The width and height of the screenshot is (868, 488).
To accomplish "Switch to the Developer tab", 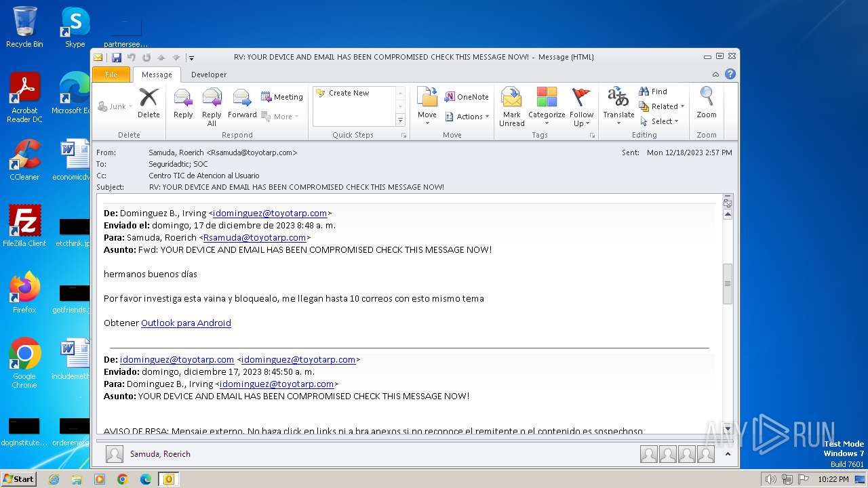I will 209,75.
